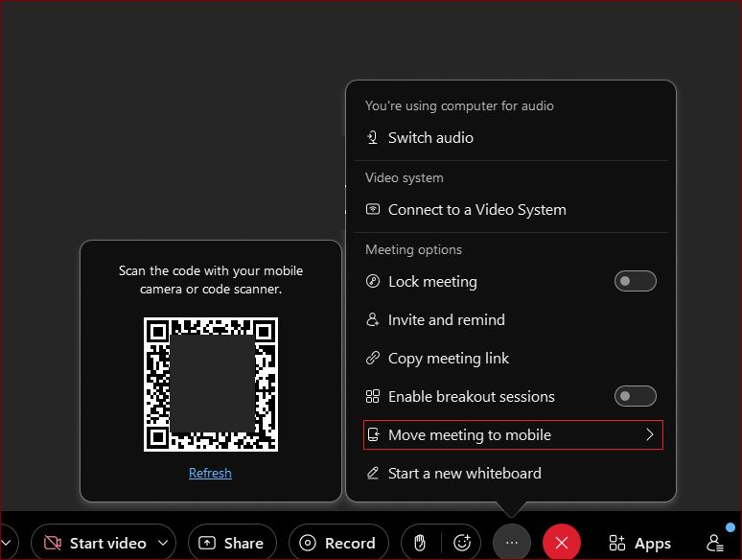Expand Move meeting to mobile chevron
This screenshot has width=742, height=560.
coord(650,434)
